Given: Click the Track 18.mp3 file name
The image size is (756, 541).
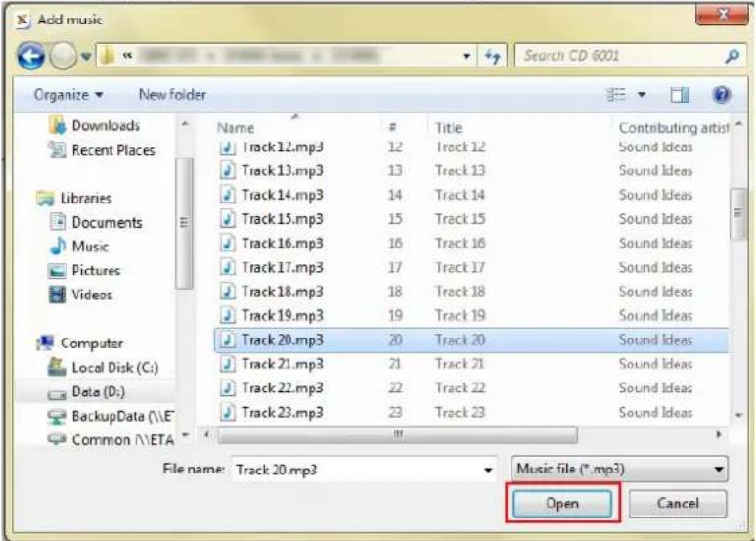Looking at the screenshot, I should point(282,292).
